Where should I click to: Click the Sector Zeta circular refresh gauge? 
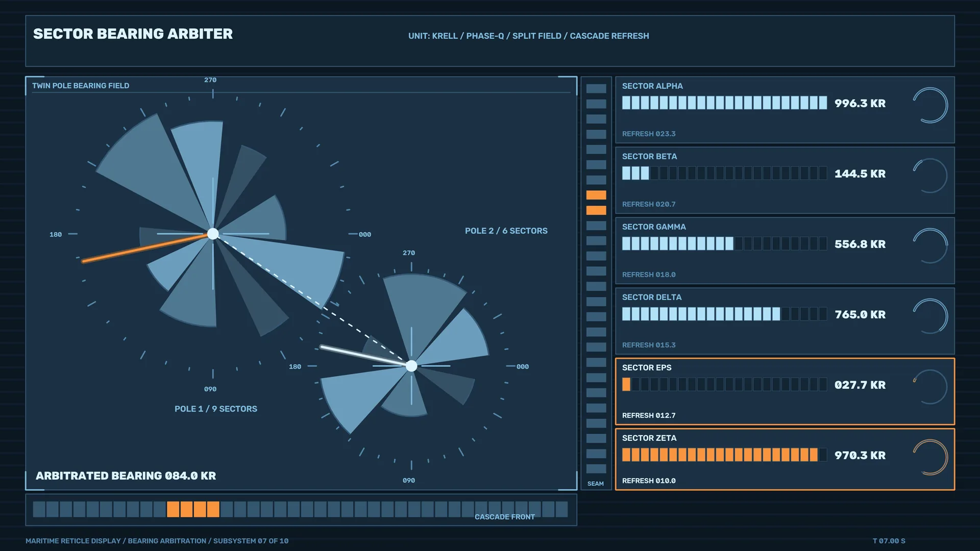click(x=930, y=458)
